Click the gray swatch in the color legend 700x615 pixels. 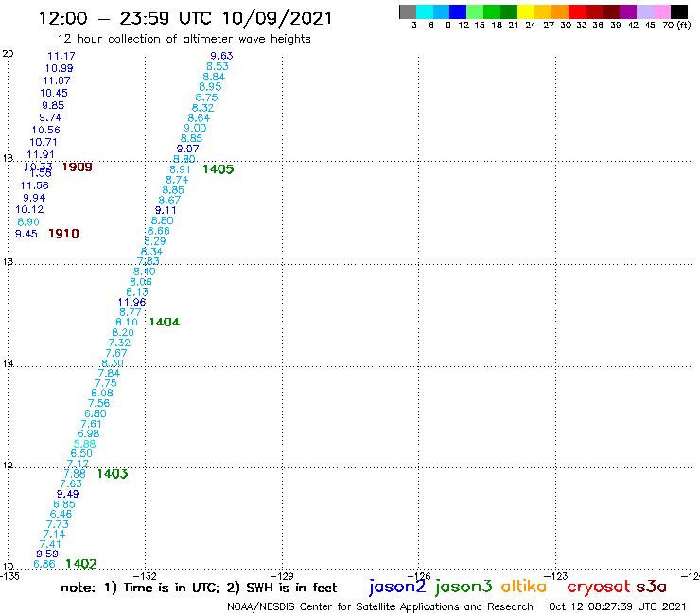(x=408, y=11)
